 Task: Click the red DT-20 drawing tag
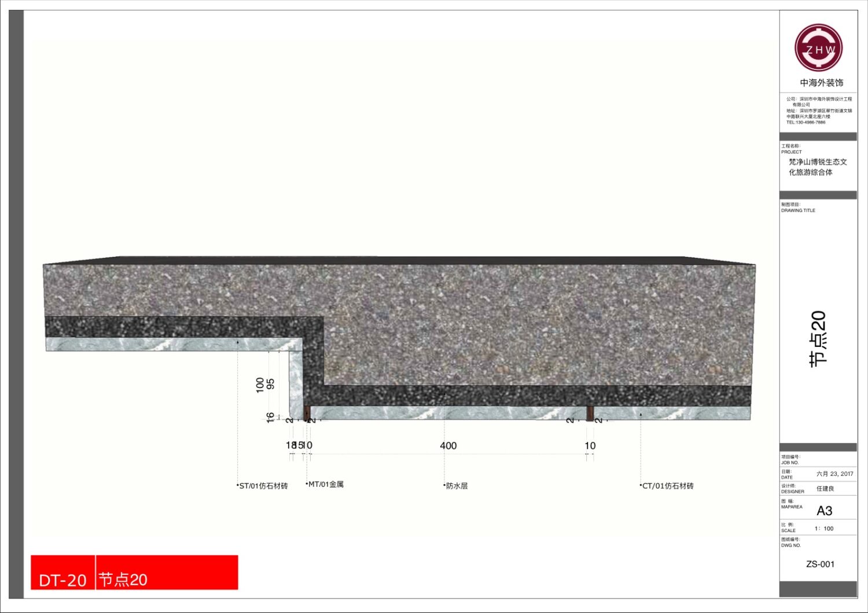(x=62, y=579)
